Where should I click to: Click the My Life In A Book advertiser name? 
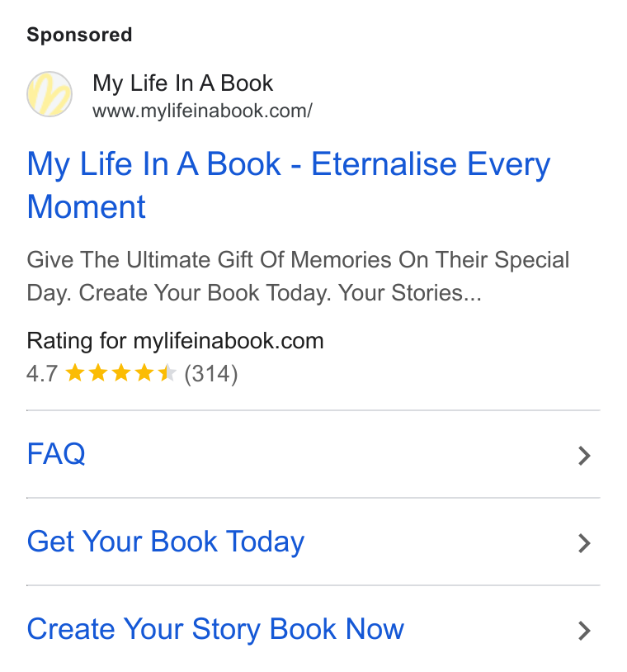(183, 83)
